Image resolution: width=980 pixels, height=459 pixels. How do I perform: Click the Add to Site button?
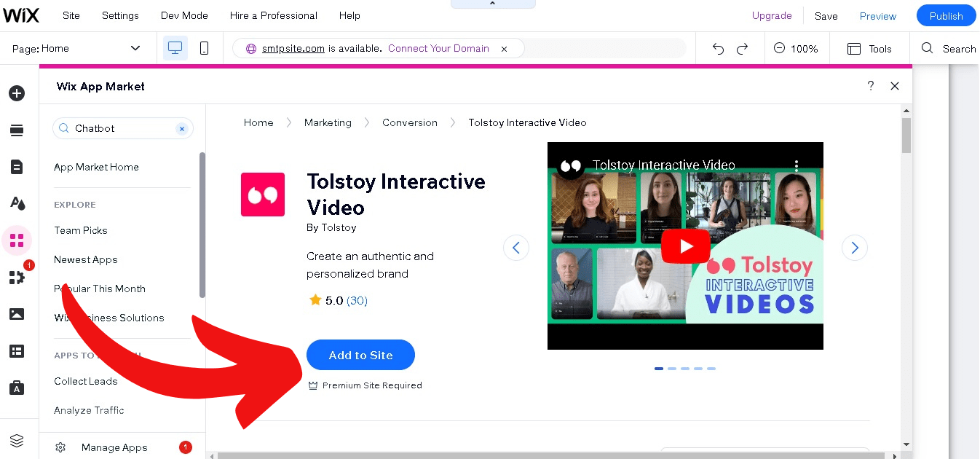[x=360, y=355]
